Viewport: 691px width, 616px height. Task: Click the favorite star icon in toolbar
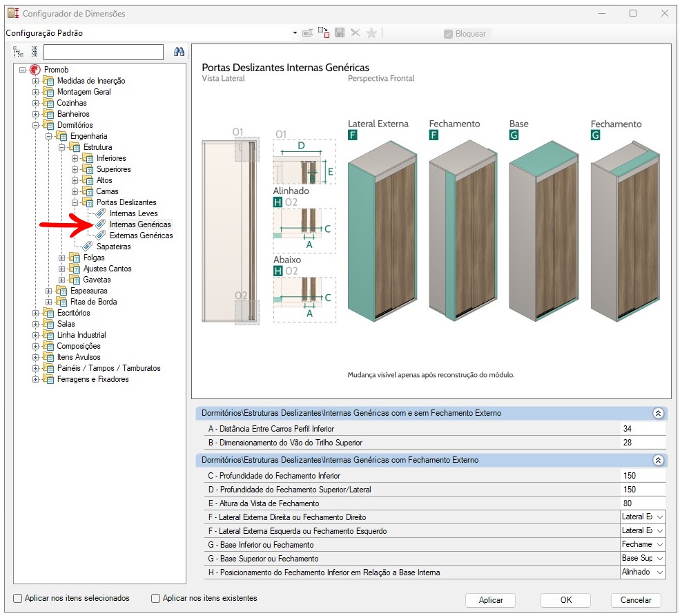click(x=371, y=33)
